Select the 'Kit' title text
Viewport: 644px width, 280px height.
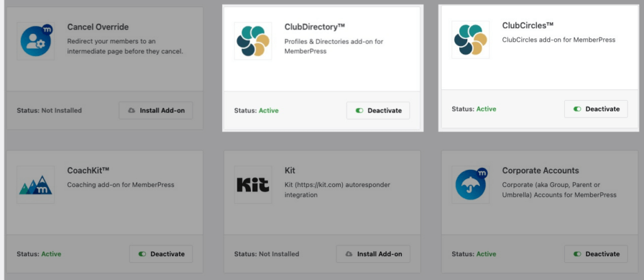pyautogui.click(x=290, y=171)
